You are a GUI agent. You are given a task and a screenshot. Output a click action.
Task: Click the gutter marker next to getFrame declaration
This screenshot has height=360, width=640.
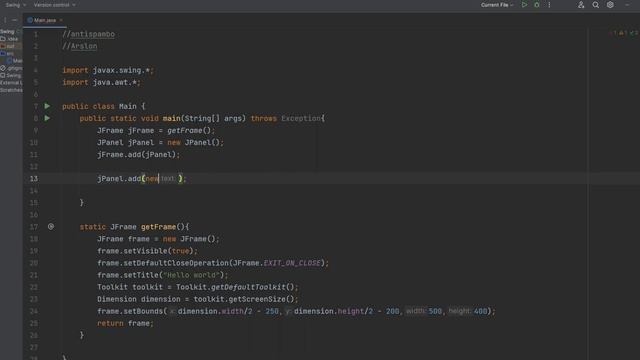pyautogui.click(x=51, y=227)
